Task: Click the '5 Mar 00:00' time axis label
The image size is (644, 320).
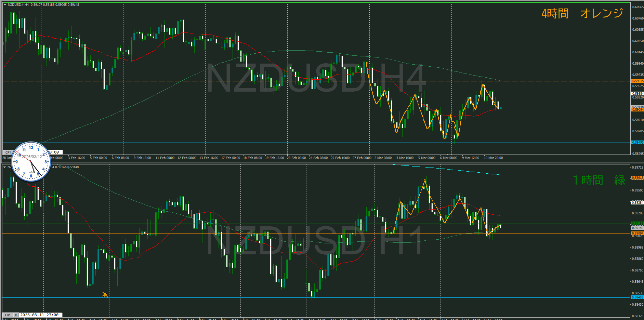Action: [x=426, y=158]
